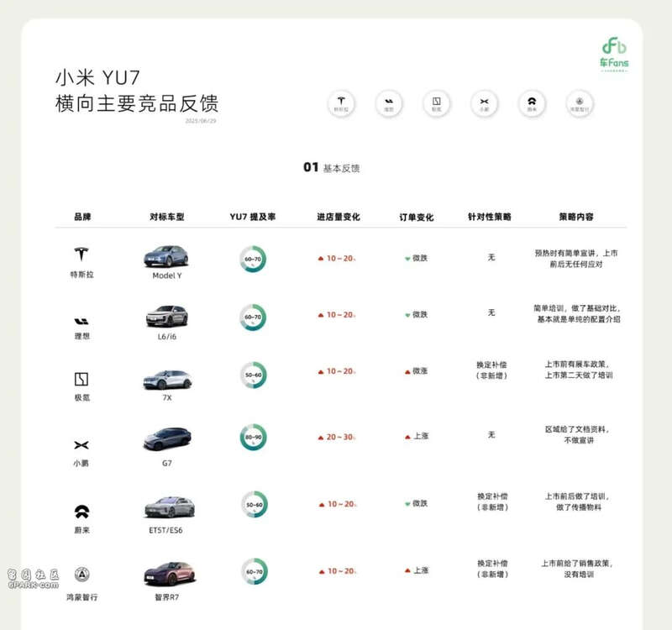
Task: Click the Tesla logo above 特斯拉 in the table
Action: point(81,255)
